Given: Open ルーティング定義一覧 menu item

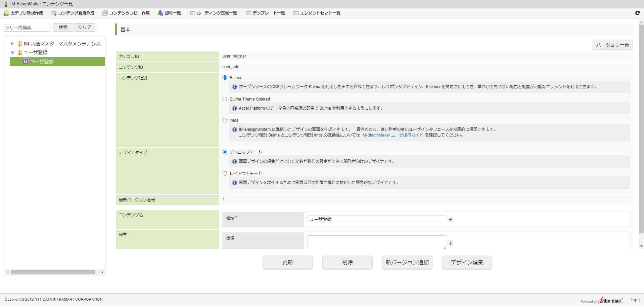Looking at the screenshot, I should click(x=214, y=13).
